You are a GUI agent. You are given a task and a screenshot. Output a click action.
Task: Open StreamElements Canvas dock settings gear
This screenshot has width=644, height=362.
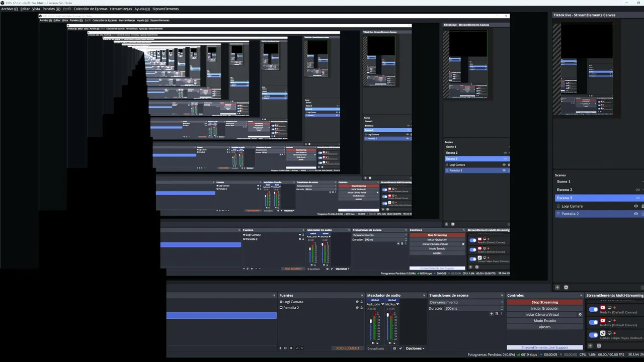click(x=566, y=288)
